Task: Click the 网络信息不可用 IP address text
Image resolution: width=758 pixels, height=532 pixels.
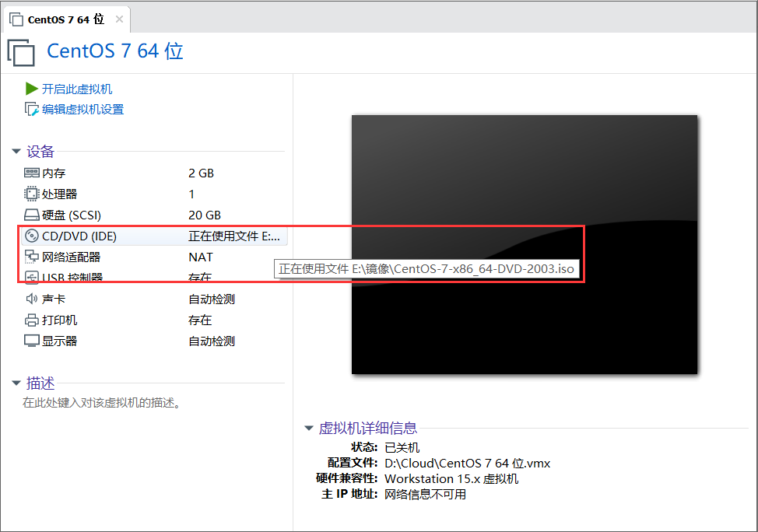Action: [425, 495]
